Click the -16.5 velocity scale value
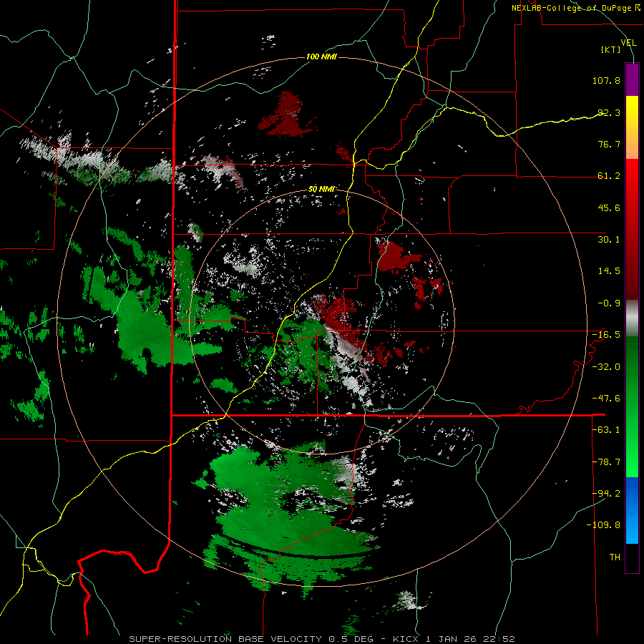Image resolution: width=644 pixels, height=644 pixels. pyautogui.click(x=606, y=335)
